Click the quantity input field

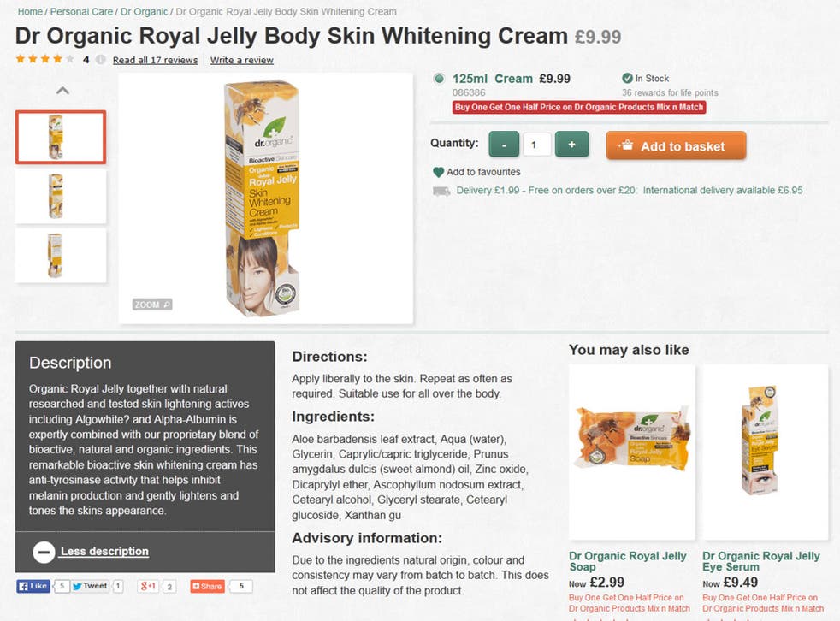click(x=537, y=145)
